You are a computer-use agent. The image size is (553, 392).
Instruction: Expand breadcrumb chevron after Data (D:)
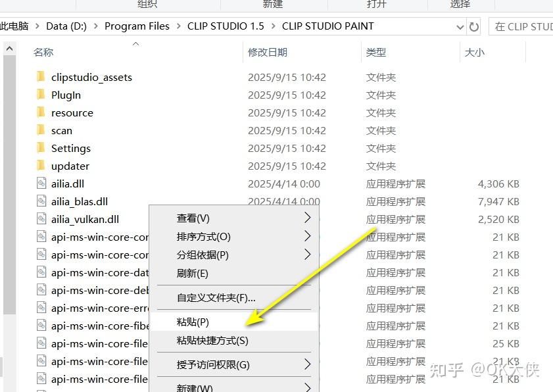pyautogui.click(x=95, y=26)
